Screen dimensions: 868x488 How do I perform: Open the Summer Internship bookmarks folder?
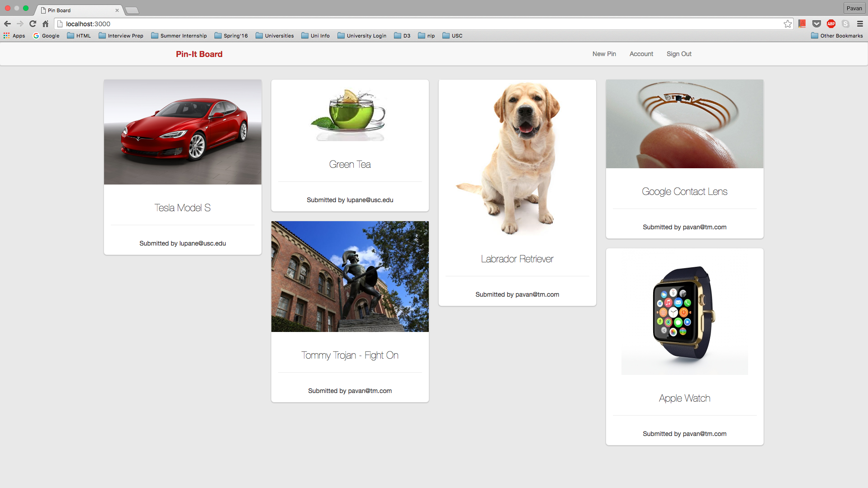pyautogui.click(x=179, y=36)
